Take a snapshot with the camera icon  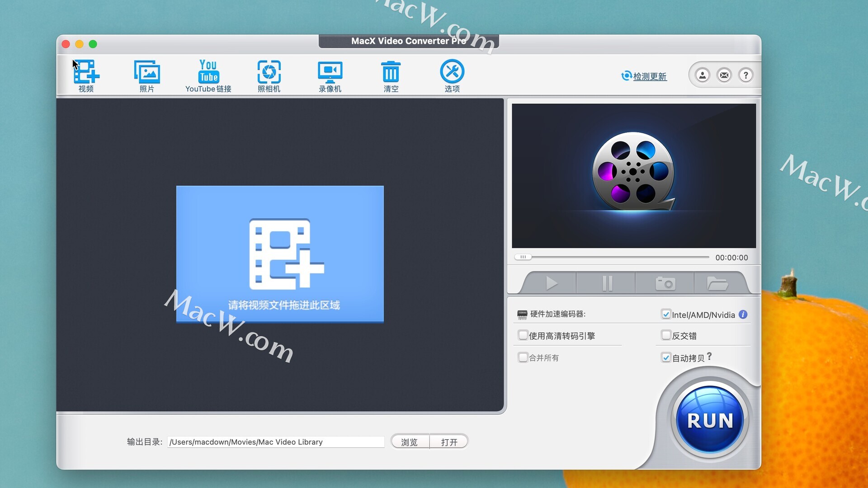[665, 283]
